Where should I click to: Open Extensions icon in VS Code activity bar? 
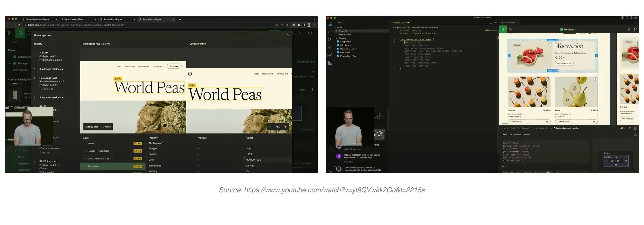pyautogui.click(x=330, y=55)
